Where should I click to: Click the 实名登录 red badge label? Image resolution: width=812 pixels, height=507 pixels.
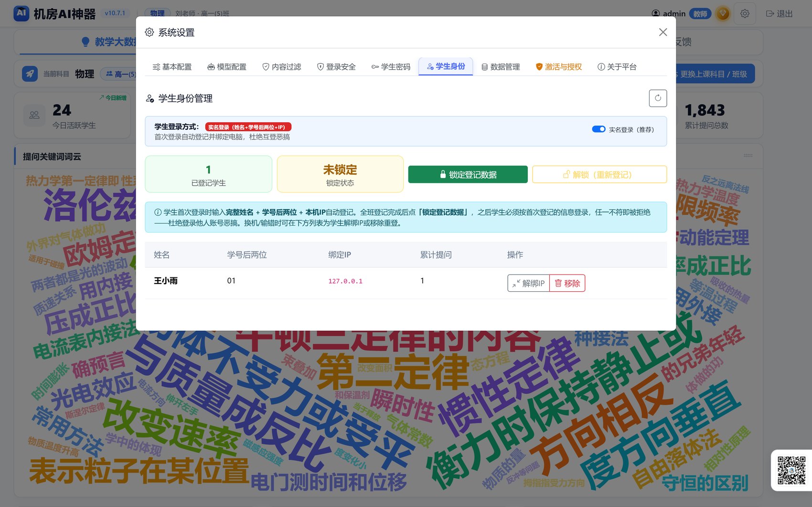coord(248,127)
